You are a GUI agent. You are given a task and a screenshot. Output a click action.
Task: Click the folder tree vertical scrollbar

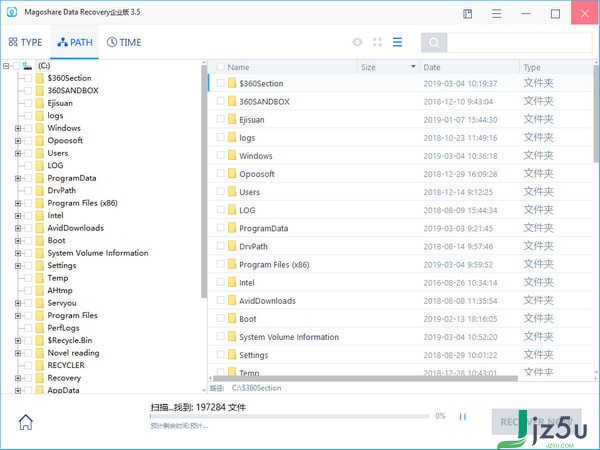click(204, 181)
